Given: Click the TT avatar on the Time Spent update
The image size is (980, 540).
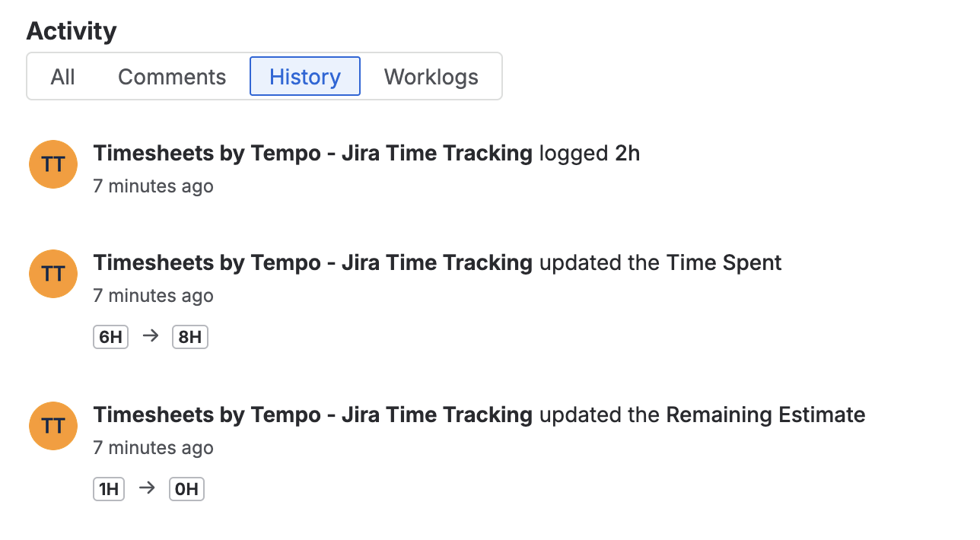Looking at the screenshot, I should (52, 273).
